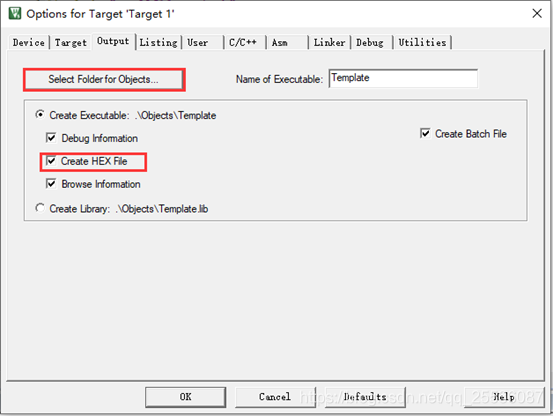Select the Create Executable radio button
This screenshot has height=416, width=553.
click(x=40, y=115)
